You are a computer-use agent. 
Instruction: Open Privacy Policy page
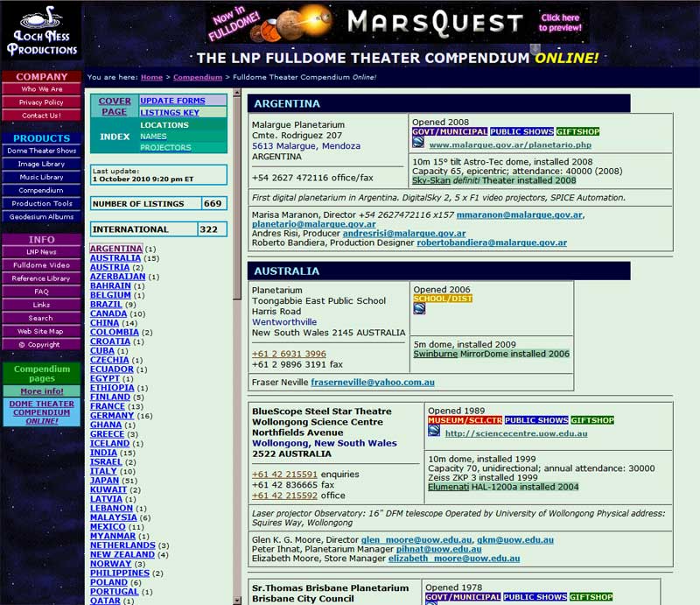pos(41,102)
